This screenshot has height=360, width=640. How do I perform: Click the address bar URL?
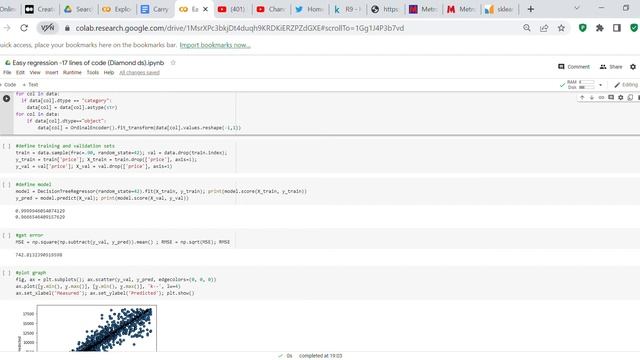[240, 28]
